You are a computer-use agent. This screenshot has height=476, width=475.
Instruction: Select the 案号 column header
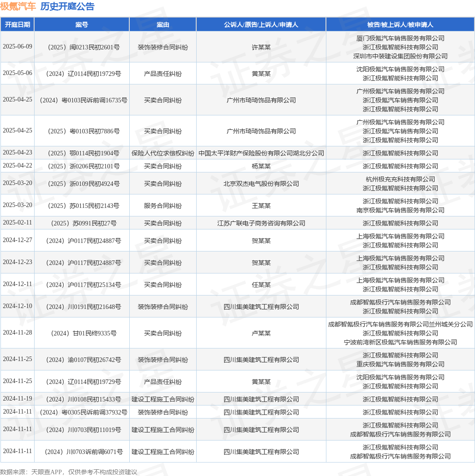coord(82,25)
